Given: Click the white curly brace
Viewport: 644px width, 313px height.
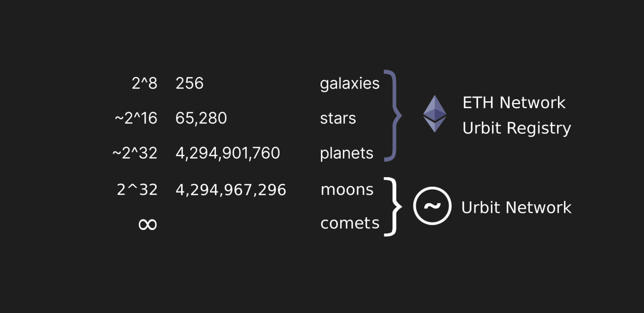Looking at the screenshot, I should (393, 206).
